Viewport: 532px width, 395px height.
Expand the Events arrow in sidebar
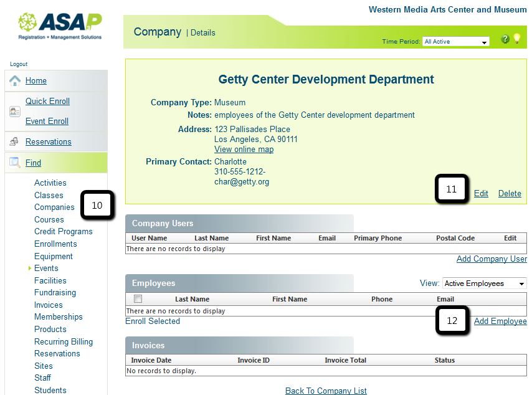[x=29, y=269]
